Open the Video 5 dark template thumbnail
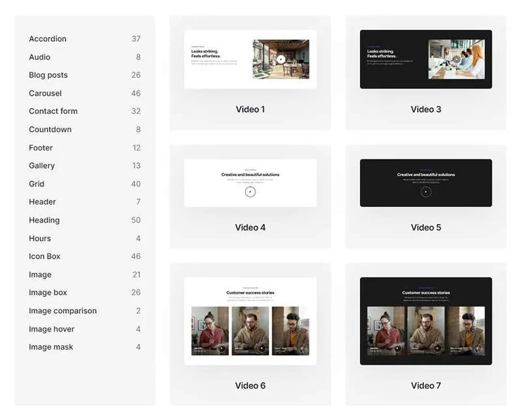This screenshot has width=521, height=420. tap(426, 183)
